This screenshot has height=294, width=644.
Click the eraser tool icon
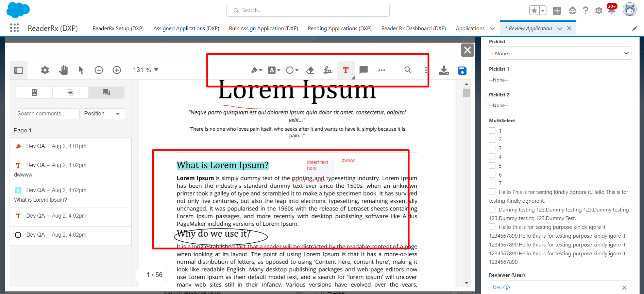(x=310, y=70)
